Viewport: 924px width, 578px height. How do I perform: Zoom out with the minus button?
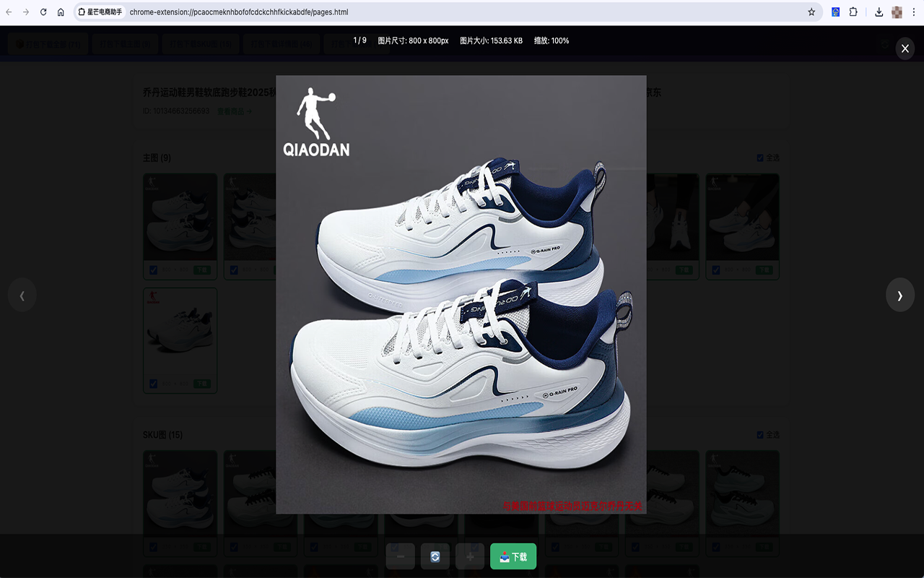[x=401, y=556]
